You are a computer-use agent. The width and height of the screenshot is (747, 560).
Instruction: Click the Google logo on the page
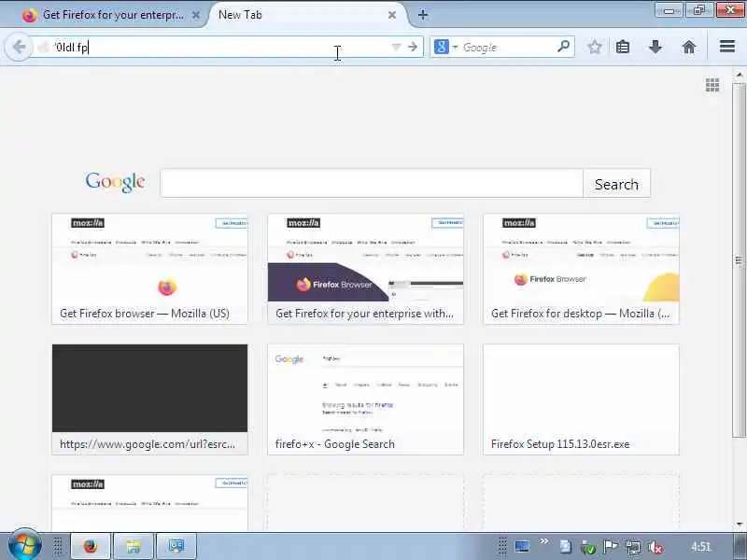[x=115, y=182]
